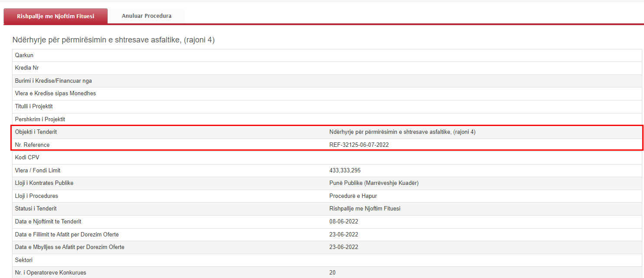Select the Vlera e Kredise sipas Monedhes label

coord(55,94)
